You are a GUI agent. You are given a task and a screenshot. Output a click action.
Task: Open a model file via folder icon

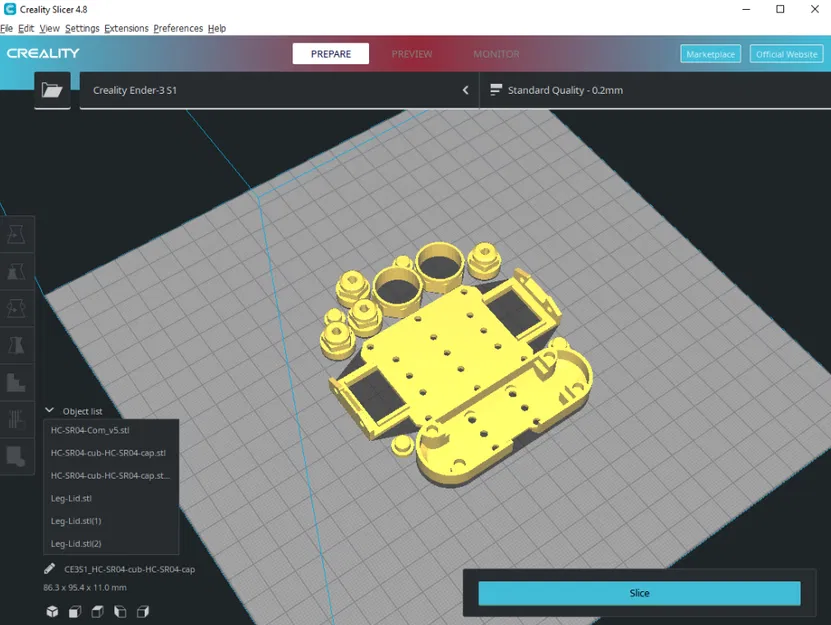click(x=52, y=88)
